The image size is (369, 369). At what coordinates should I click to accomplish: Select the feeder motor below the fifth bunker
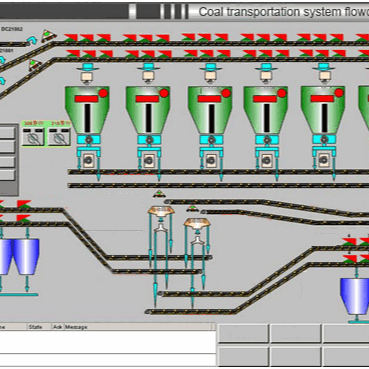[x=324, y=160]
